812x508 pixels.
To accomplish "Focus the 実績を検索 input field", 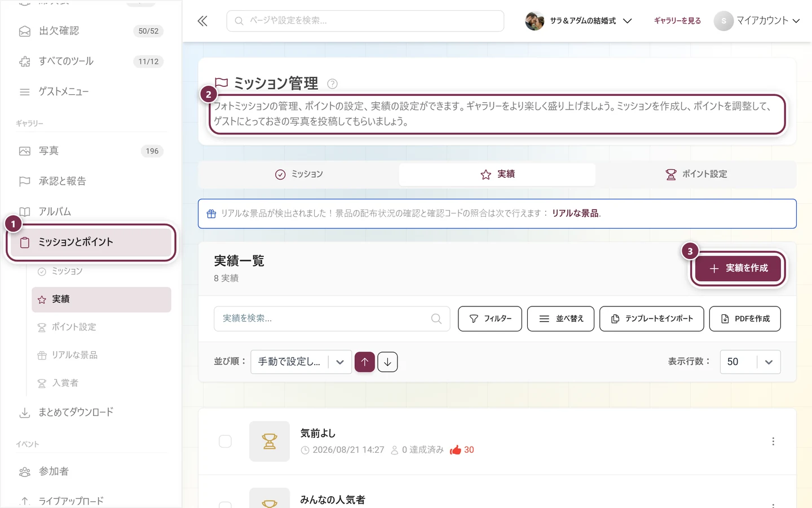I will tap(332, 319).
